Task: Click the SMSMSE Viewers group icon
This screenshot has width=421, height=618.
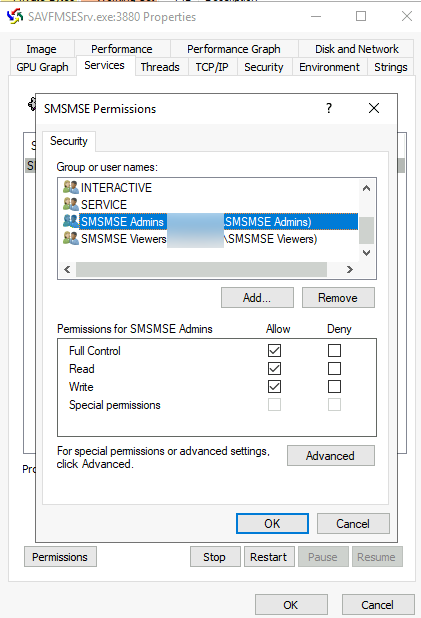Action: (x=71, y=238)
